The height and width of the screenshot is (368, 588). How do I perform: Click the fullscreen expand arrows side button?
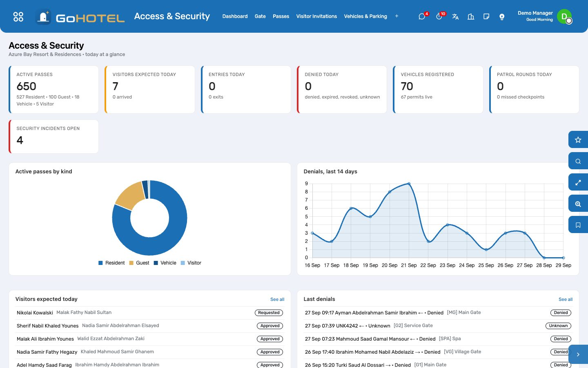578,182
